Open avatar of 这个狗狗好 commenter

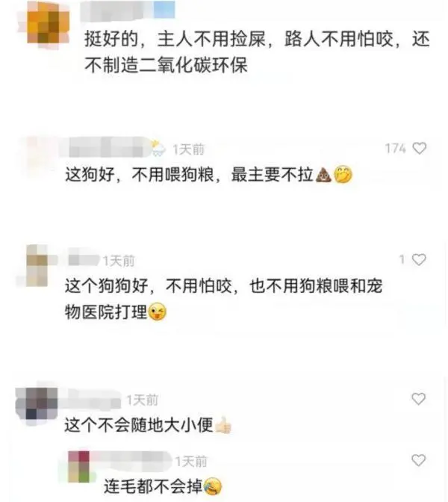[37, 265]
